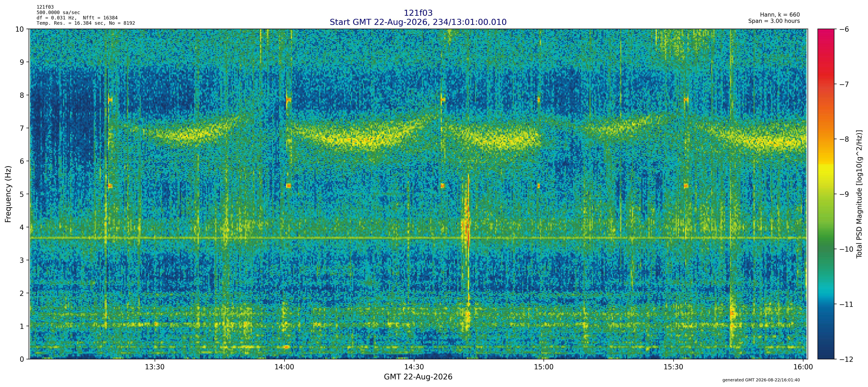Click the "14:30" time axis tick label
The height and width of the screenshot is (387, 868).
(x=414, y=367)
